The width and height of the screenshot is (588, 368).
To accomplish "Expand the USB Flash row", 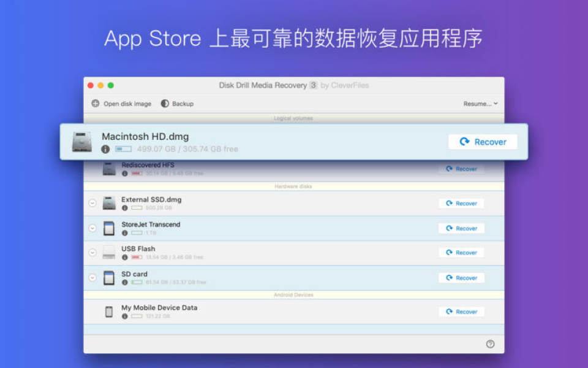I will 92,252.
